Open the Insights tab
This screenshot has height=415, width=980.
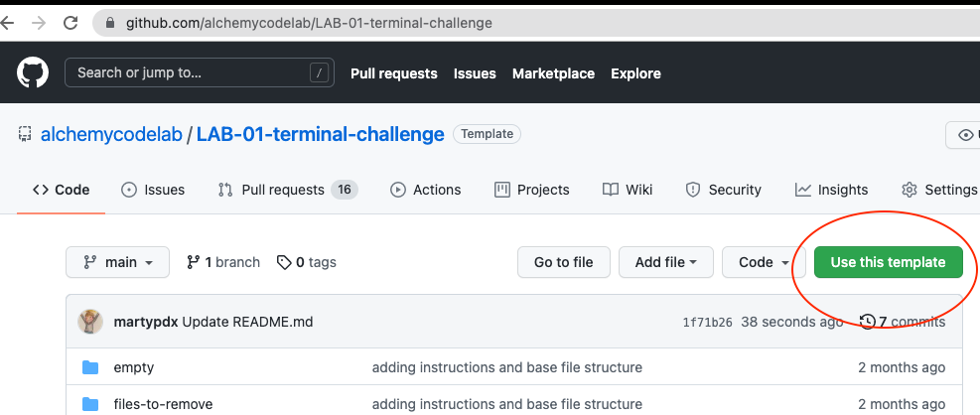click(832, 190)
